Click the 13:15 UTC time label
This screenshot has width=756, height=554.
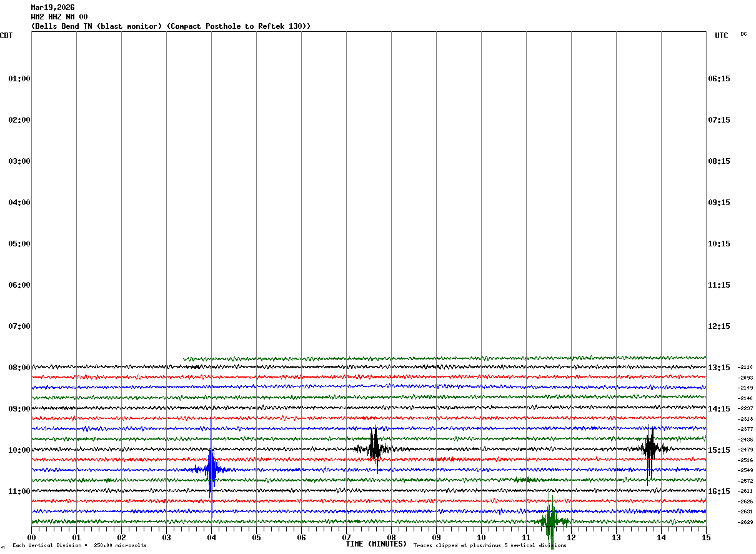tap(719, 368)
